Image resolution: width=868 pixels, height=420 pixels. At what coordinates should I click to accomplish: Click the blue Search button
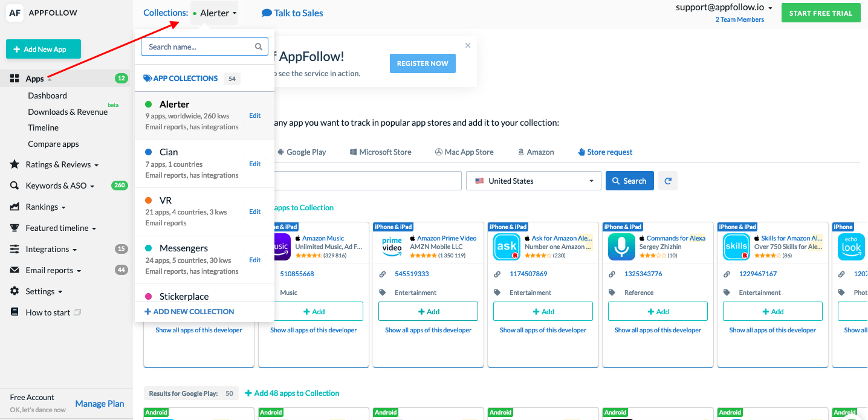click(629, 181)
